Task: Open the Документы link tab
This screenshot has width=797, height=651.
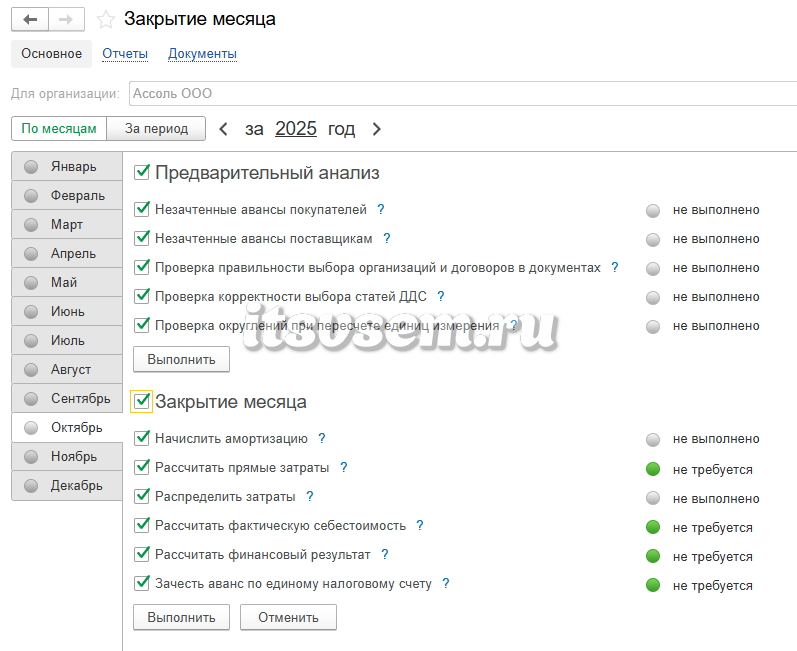Action: [x=202, y=54]
